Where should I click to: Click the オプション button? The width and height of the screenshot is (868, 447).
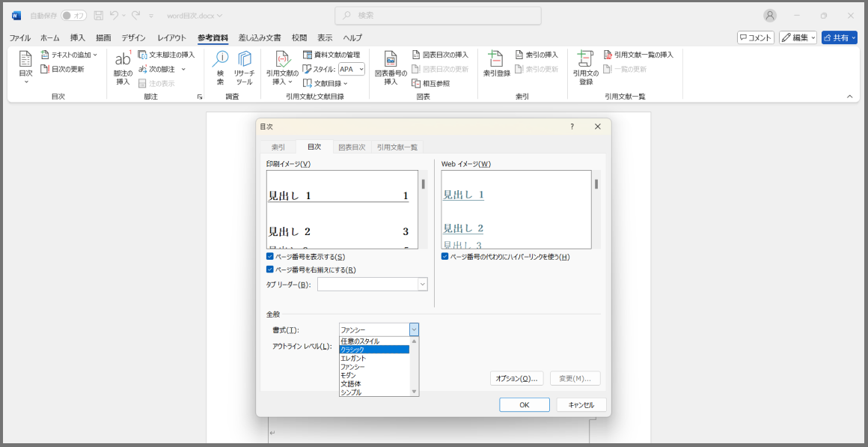[x=517, y=378]
